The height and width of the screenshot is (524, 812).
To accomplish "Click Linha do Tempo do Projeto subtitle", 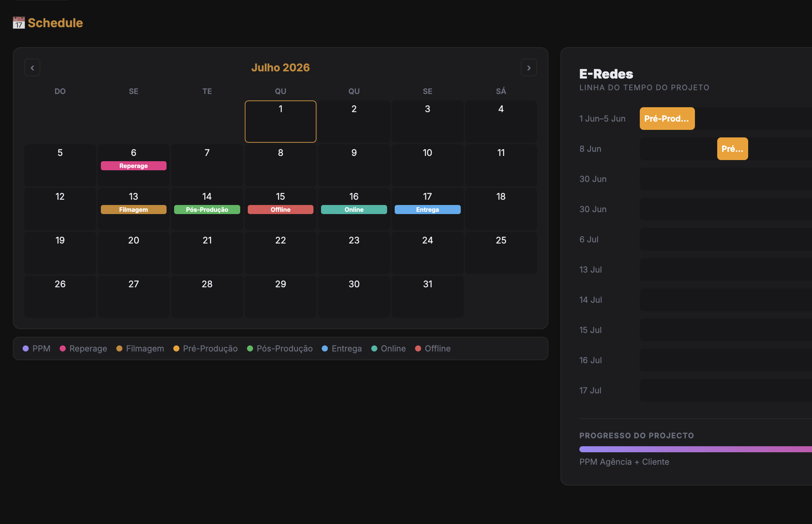I will click(644, 88).
